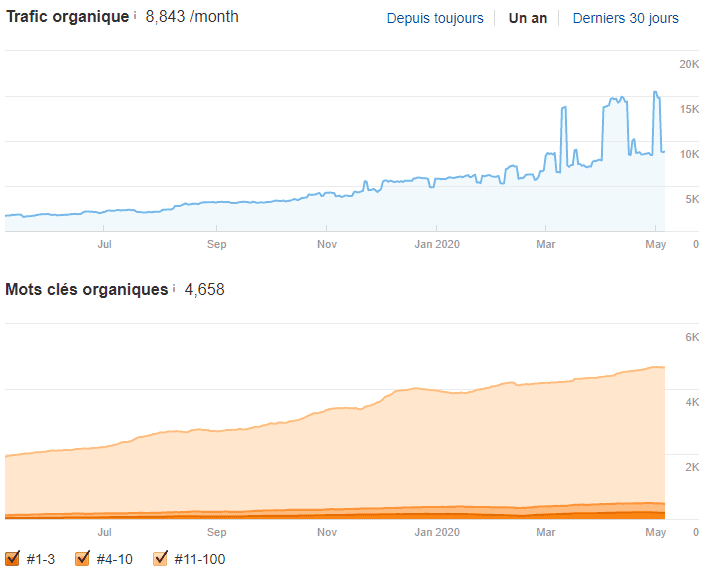Screen dimensions: 708x576
Task: Disable the #11-100 ranking checkbox
Action: coord(161,559)
